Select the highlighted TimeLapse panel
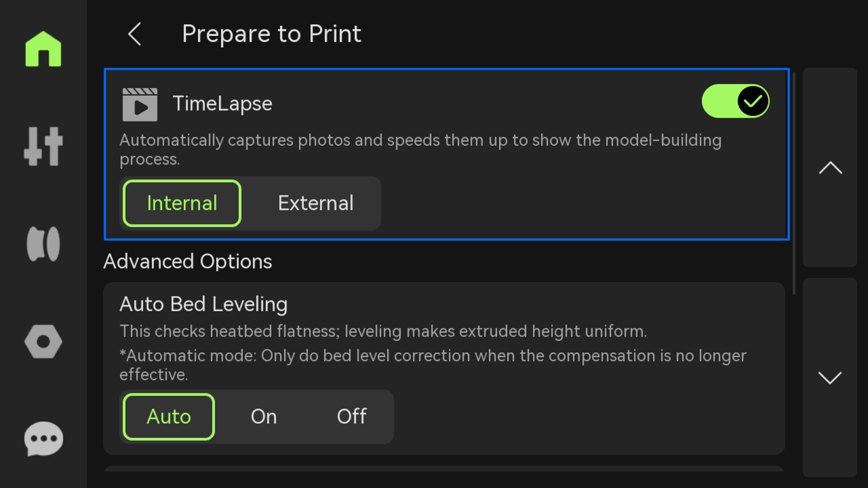This screenshot has width=868, height=488. (x=447, y=154)
